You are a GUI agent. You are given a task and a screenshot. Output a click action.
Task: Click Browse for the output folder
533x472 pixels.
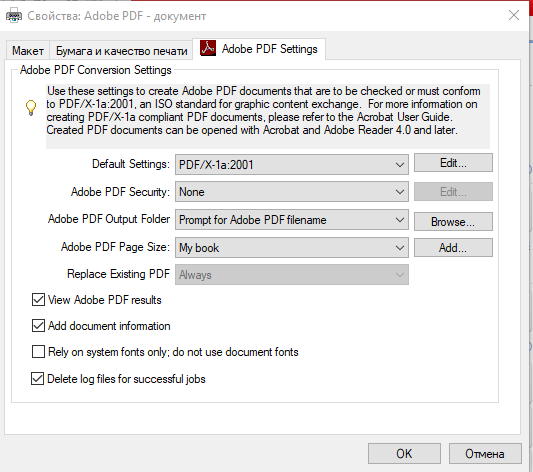click(453, 222)
